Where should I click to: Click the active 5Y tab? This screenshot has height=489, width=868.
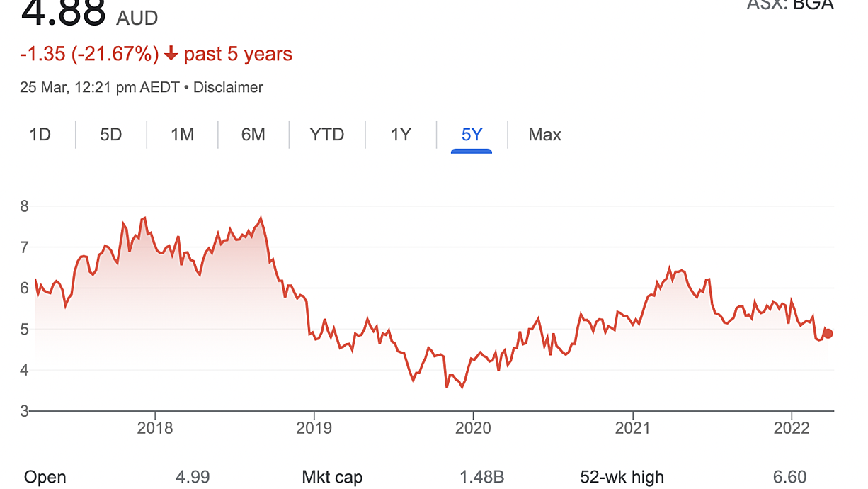472,135
